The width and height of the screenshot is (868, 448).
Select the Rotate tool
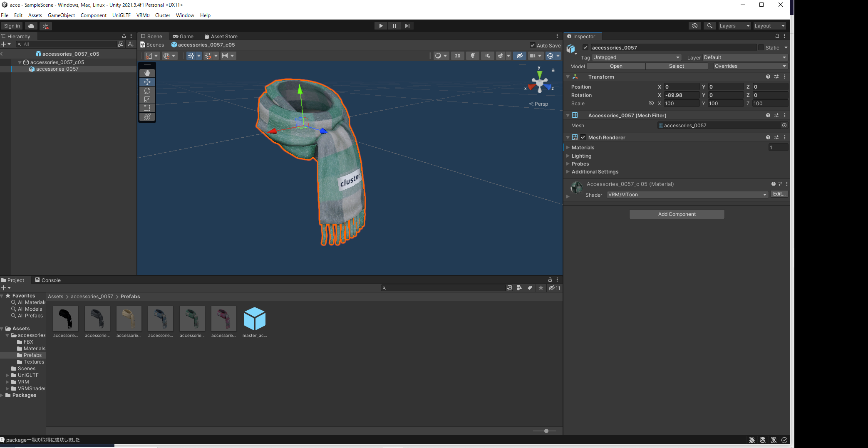click(x=147, y=91)
